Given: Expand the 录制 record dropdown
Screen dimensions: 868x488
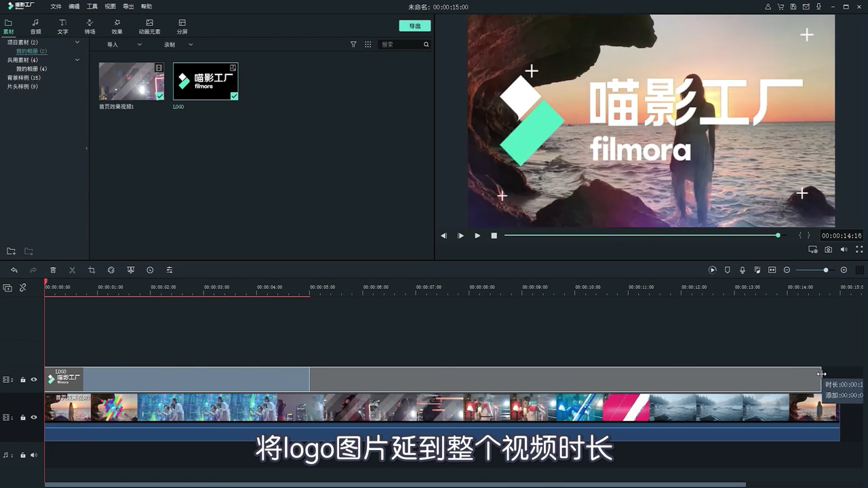Looking at the screenshot, I should coord(190,44).
